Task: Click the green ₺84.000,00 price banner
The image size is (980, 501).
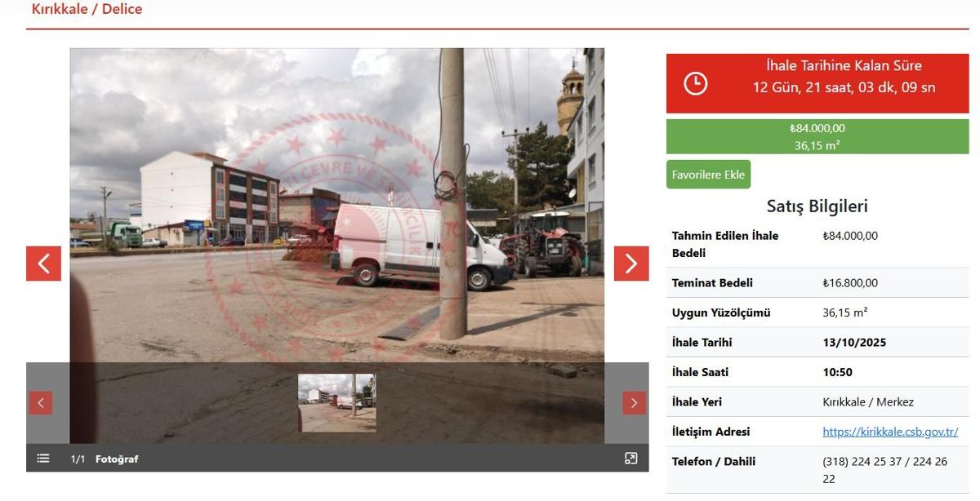Action: point(817,136)
